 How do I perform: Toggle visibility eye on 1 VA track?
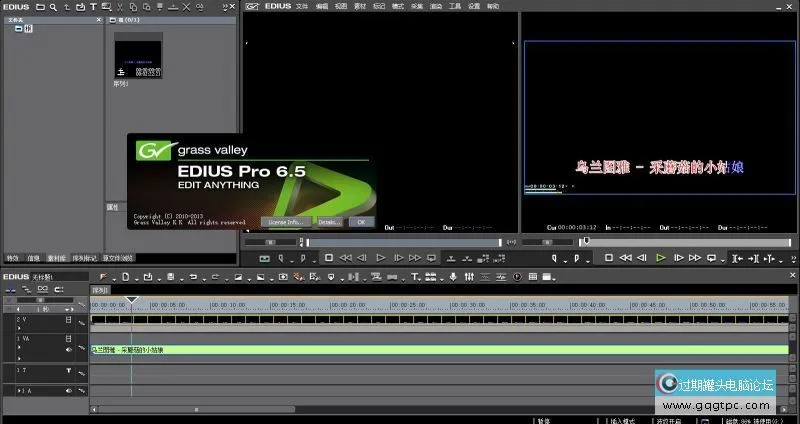click(x=69, y=350)
